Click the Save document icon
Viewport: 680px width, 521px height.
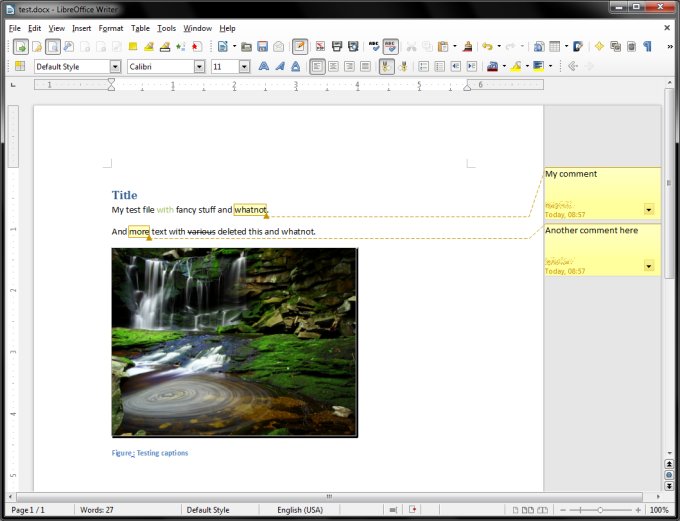[262, 46]
